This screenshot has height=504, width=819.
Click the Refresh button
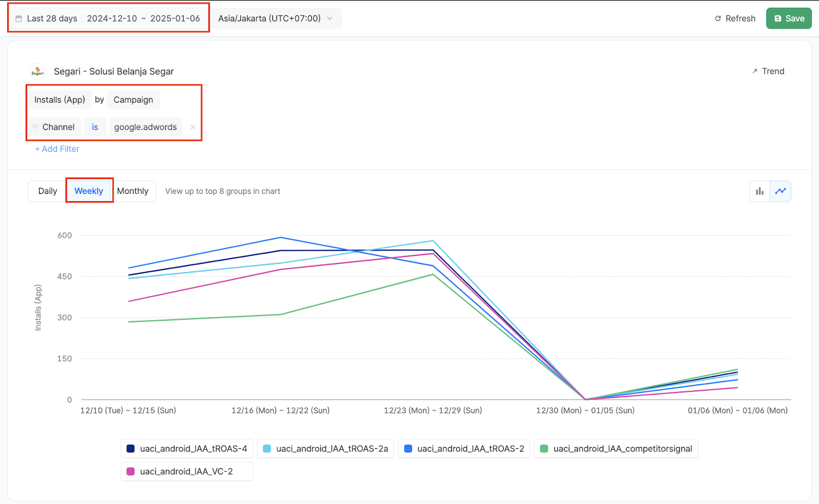pyautogui.click(x=735, y=18)
